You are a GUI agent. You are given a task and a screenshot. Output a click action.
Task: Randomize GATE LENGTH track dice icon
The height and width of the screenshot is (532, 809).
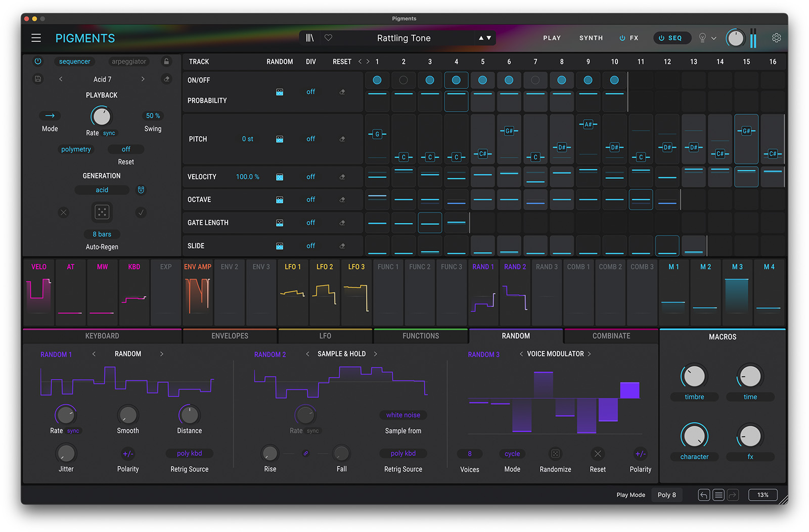(x=280, y=223)
